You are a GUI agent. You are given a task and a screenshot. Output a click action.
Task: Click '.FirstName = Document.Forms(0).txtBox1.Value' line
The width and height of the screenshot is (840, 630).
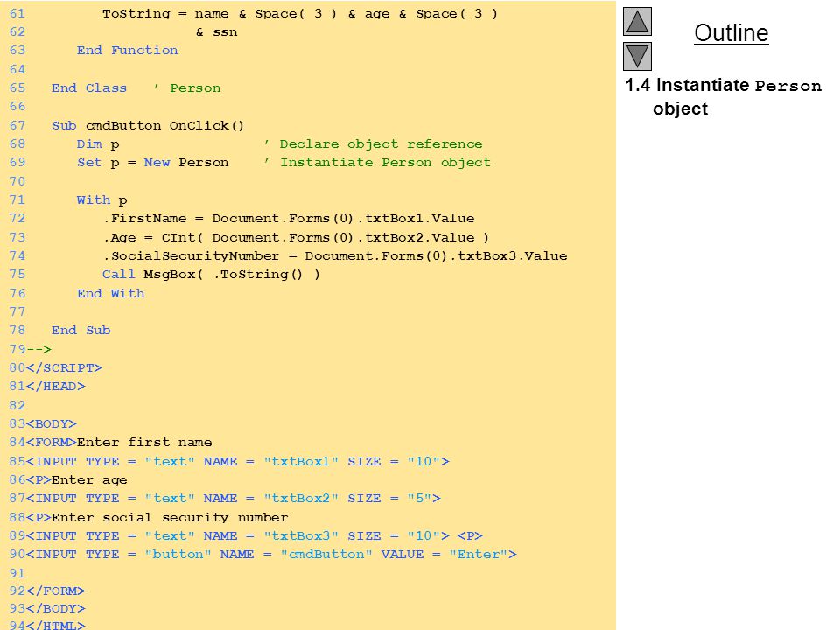[289, 218]
